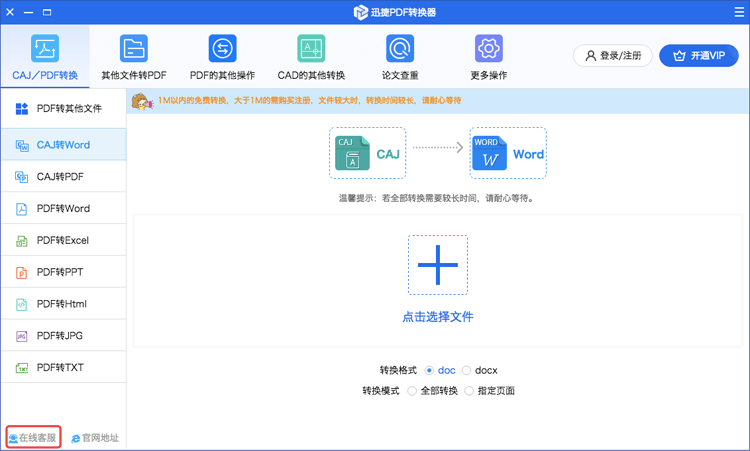Select CAJ转Word sidebar label

tap(63, 145)
